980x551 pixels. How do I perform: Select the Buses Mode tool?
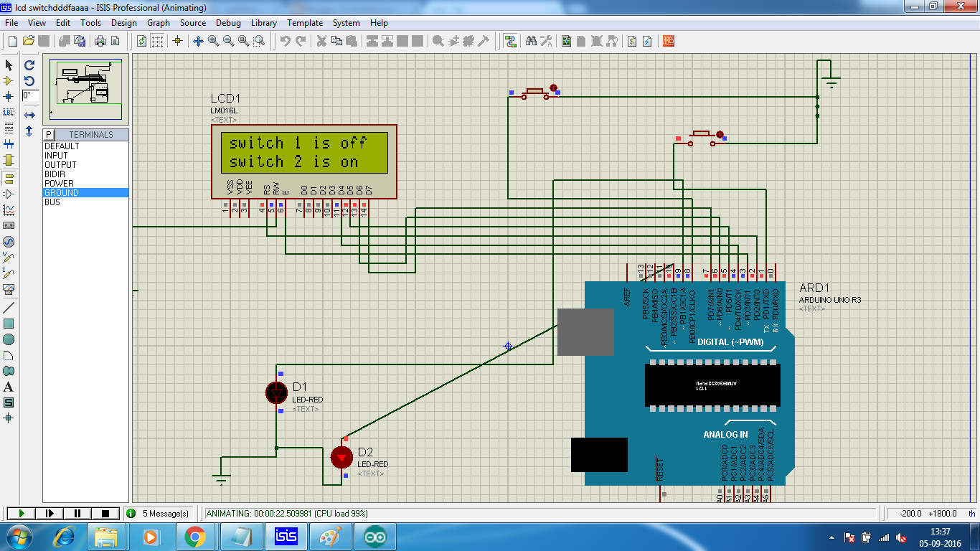pos(9,144)
